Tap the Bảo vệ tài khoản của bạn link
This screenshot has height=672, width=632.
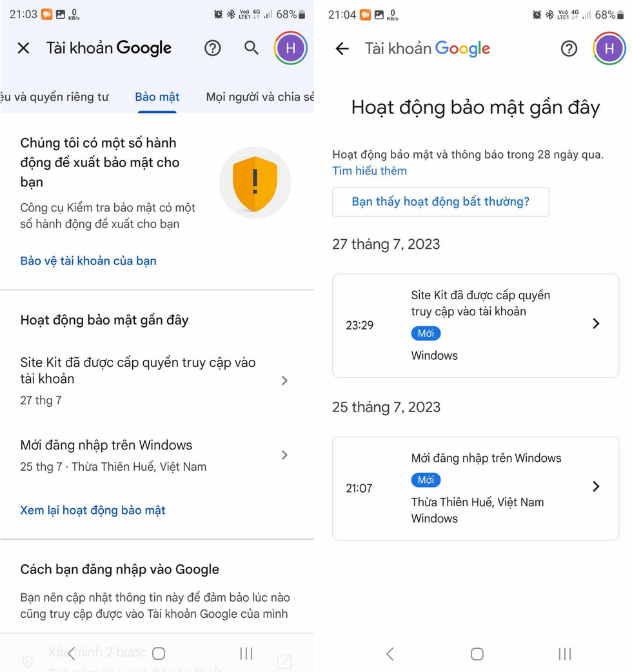[88, 261]
